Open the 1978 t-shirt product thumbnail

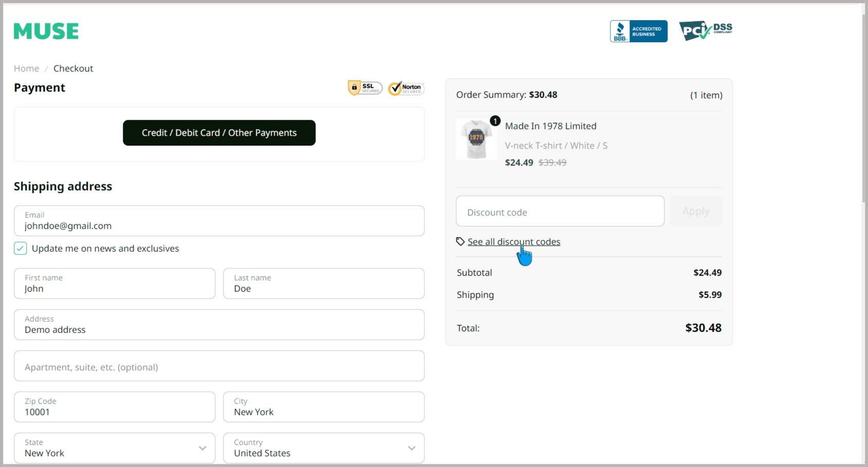(x=476, y=140)
